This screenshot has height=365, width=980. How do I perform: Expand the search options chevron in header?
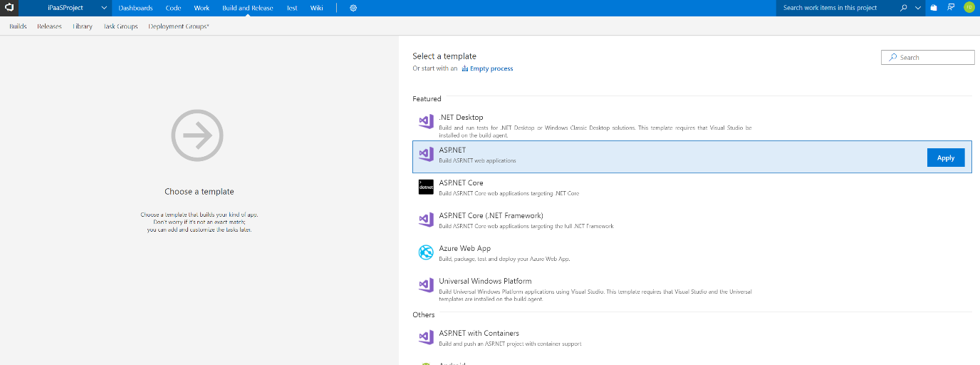pyautogui.click(x=918, y=8)
